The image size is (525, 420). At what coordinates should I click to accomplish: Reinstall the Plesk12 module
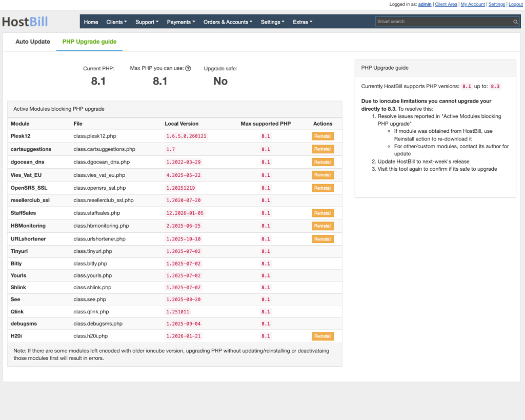[322, 136]
